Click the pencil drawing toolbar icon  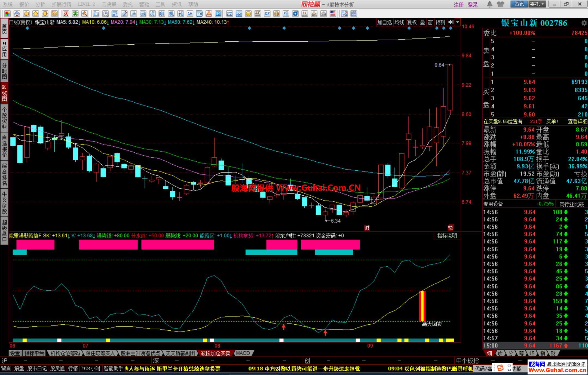[124, 14]
